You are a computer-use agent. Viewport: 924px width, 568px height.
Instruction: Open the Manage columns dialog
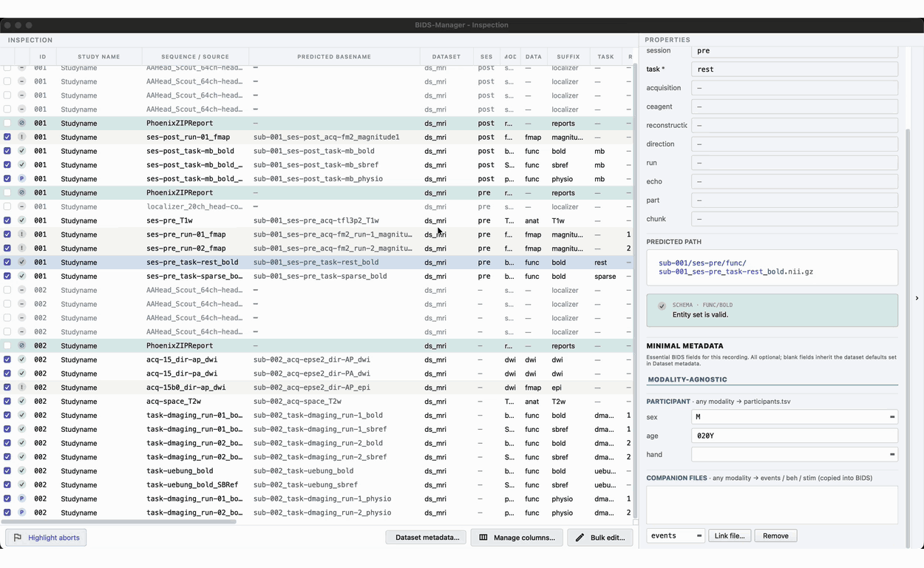(x=517, y=538)
